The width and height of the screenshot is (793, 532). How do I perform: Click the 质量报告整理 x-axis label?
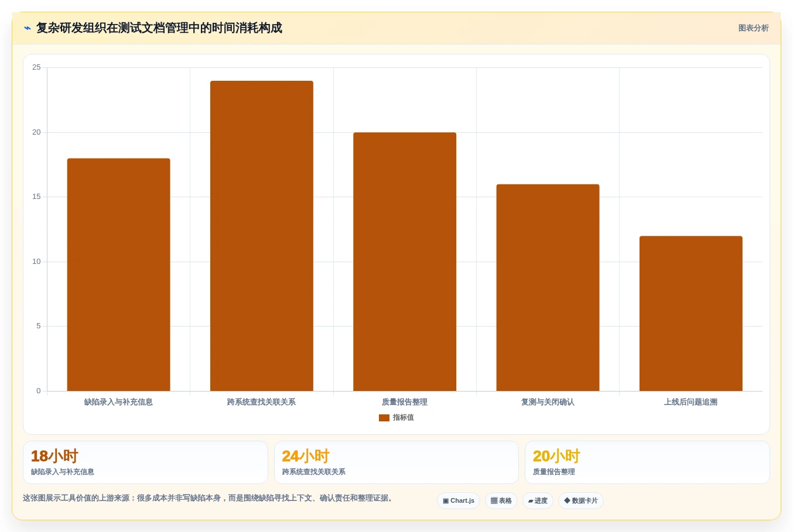[405, 402]
